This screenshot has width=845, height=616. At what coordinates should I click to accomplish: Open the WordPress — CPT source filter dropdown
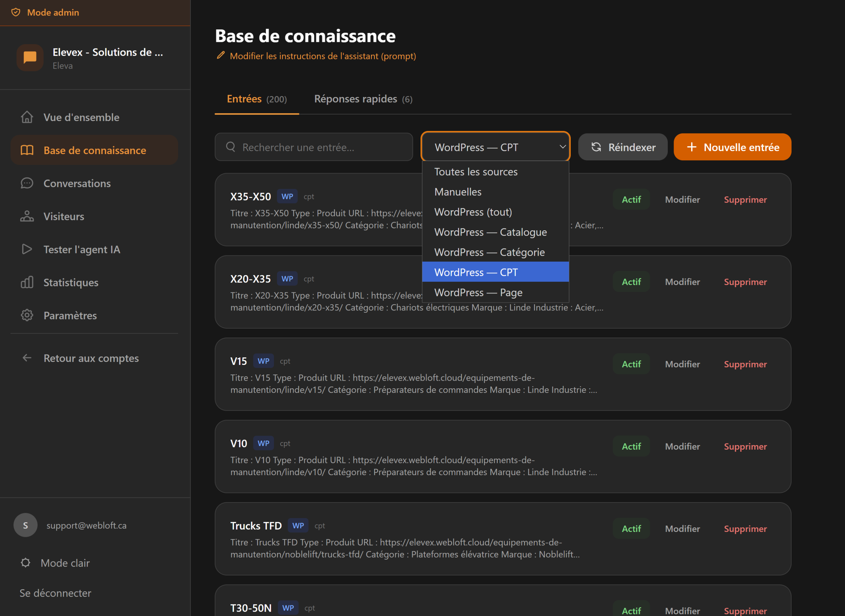[495, 147]
